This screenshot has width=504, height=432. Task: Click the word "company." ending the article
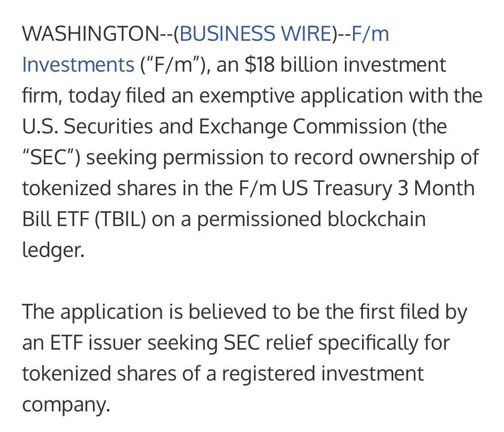coord(66,405)
